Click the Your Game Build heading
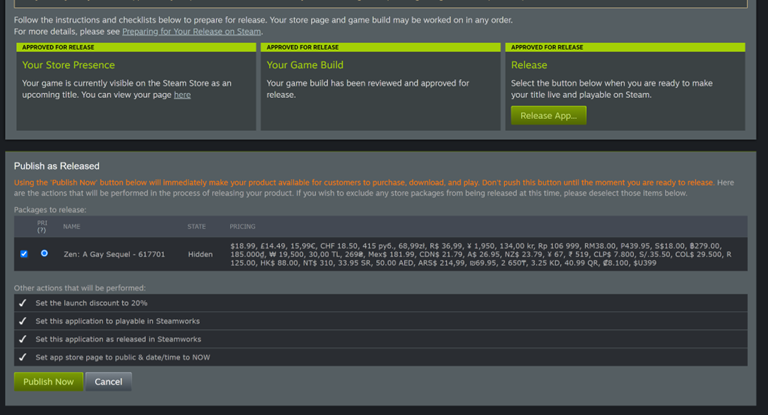The image size is (768, 415). click(x=305, y=65)
